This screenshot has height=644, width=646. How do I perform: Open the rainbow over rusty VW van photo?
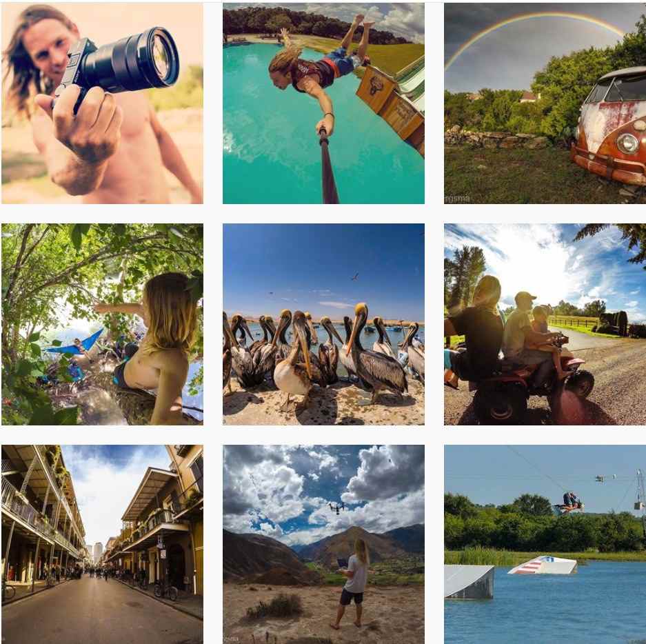click(545, 103)
